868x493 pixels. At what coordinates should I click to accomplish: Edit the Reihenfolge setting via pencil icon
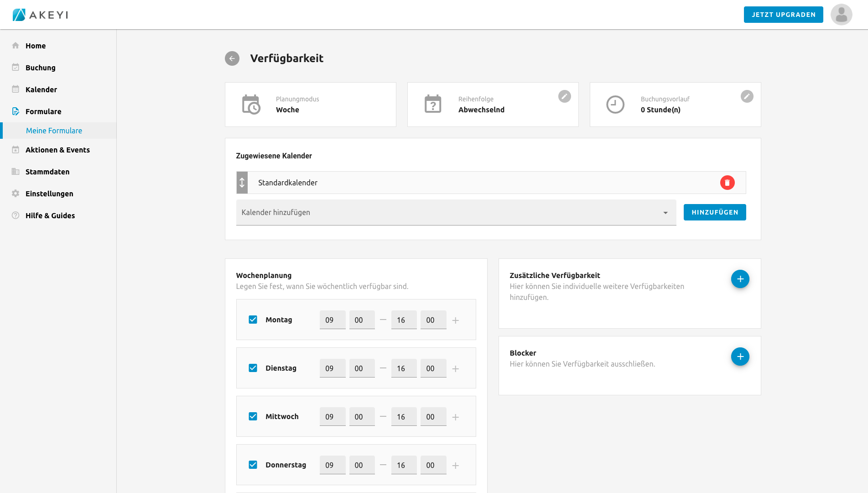click(564, 96)
